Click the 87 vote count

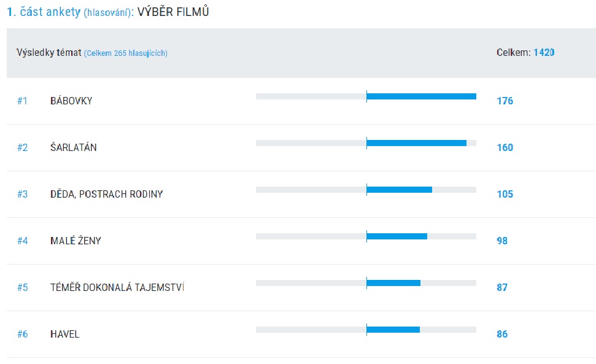(x=502, y=287)
